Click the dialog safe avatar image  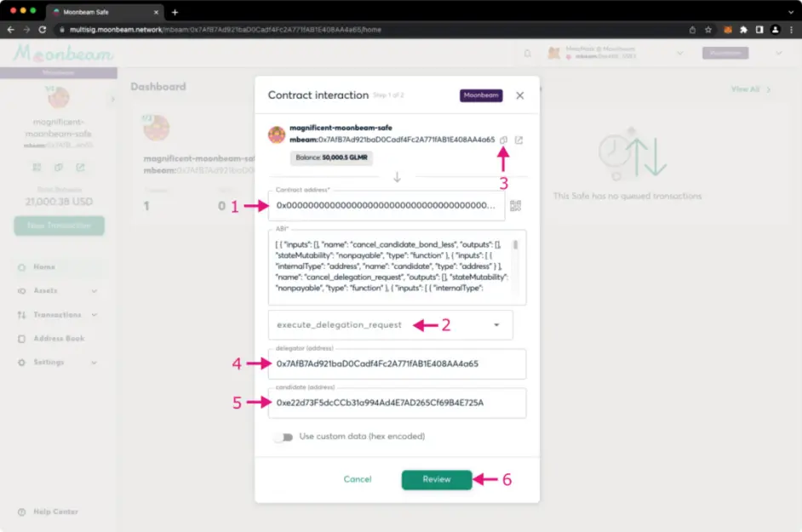(x=277, y=134)
